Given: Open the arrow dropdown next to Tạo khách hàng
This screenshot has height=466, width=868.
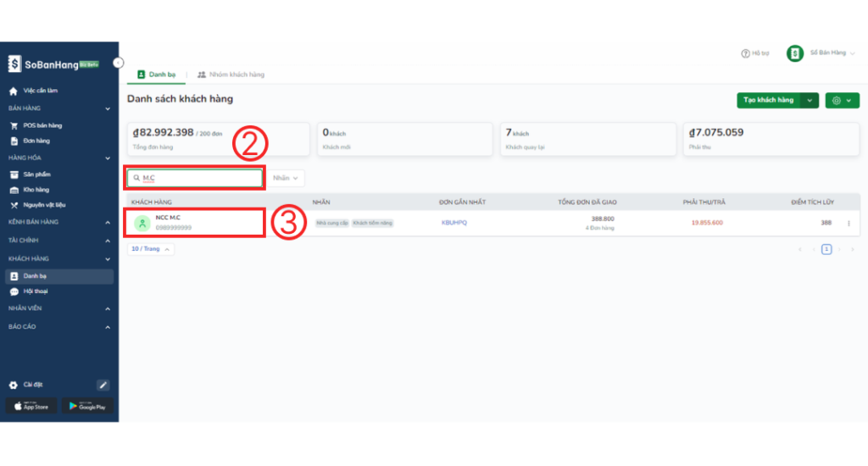Looking at the screenshot, I should point(810,101).
